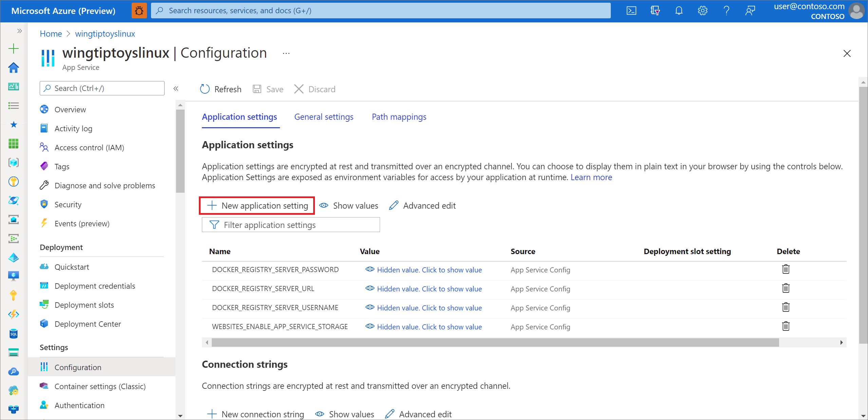
Task: Click the delete icon for DOCKER_REGISTRY_SERVER_PASSWORD
Action: pos(786,269)
